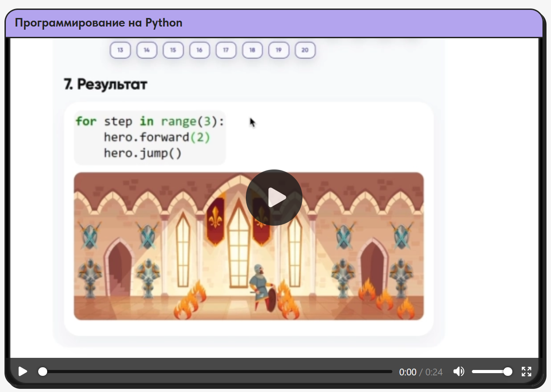Screen dimensions: 551x392
Task: Jump to step 18 button
Action: coord(252,50)
